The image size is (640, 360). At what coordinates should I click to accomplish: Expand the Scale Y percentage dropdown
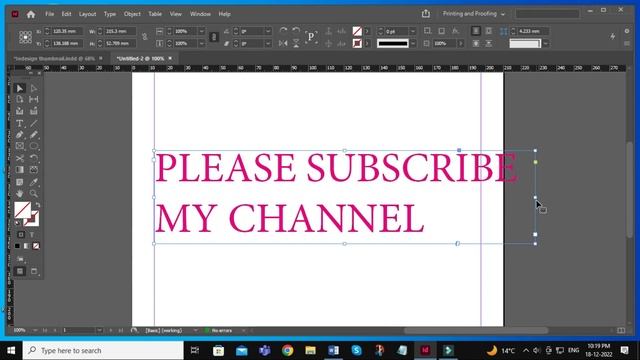pyautogui.click(x=201, y=43)
